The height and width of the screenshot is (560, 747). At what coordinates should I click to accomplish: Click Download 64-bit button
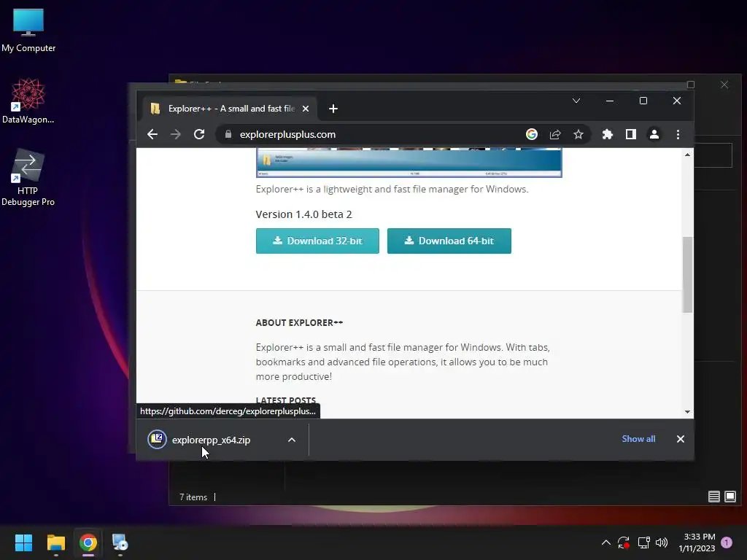click(x=449, y=241)
